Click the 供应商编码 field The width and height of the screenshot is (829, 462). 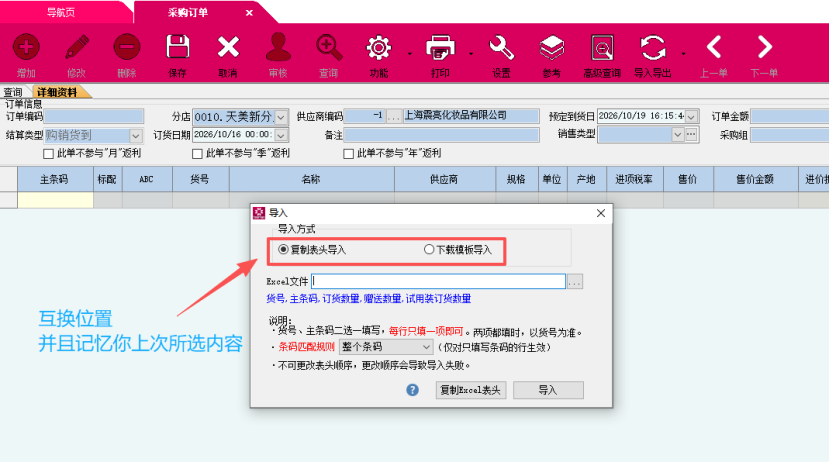(x=364, y=116)
